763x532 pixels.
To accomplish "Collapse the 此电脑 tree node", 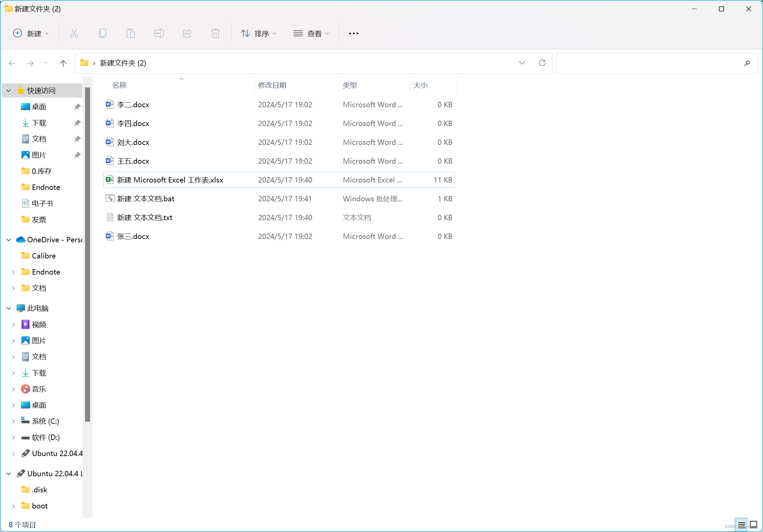I will (x=9, y=308).
